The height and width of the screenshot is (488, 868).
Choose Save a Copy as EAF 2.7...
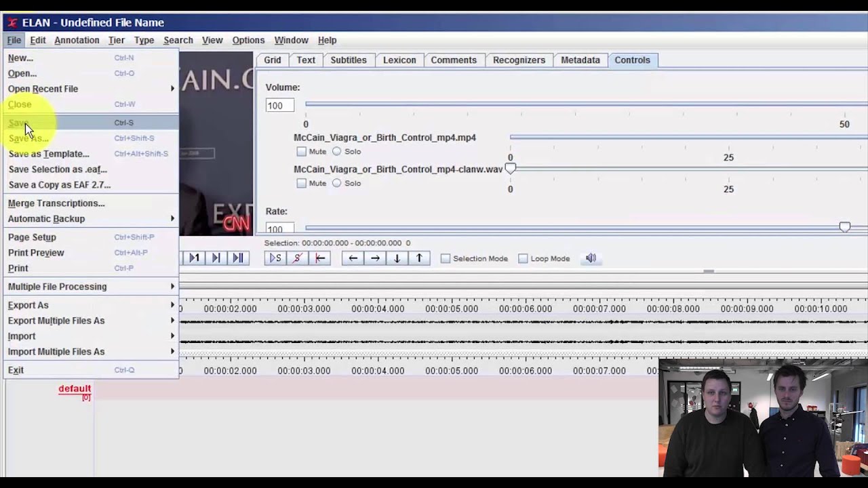coord(91,185)
